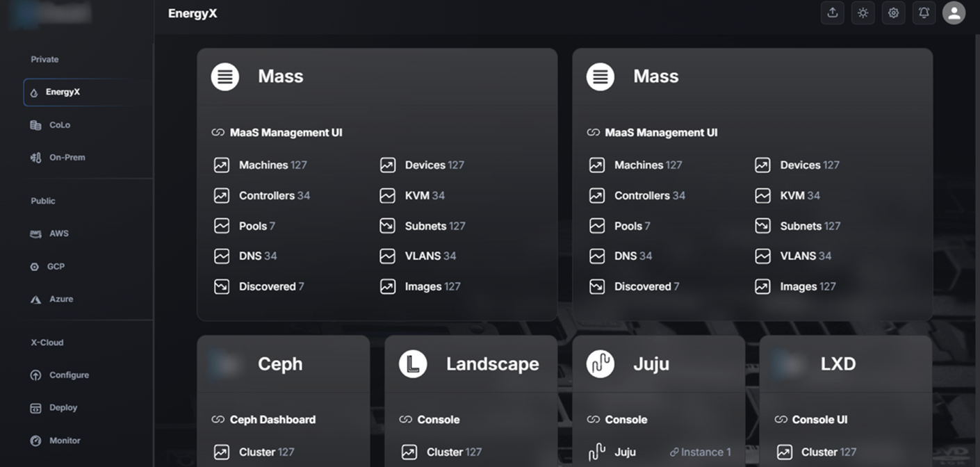The image size is (980, 467).
Task: Click the Cluster chart icon in the LXD card
Action: pyautogui.click(x=785, y=452)
